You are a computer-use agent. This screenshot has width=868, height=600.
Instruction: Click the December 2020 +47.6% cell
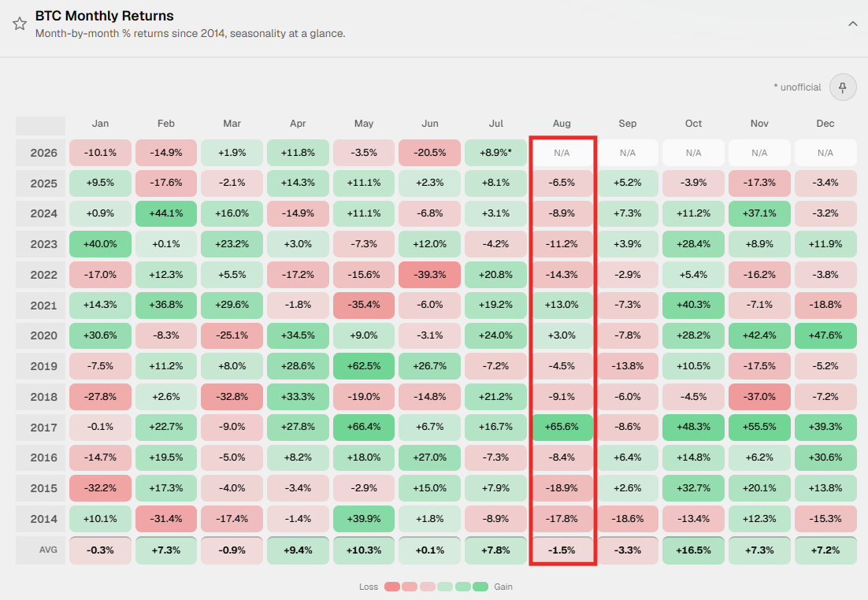pyautogui.click(x=825, y=335)
